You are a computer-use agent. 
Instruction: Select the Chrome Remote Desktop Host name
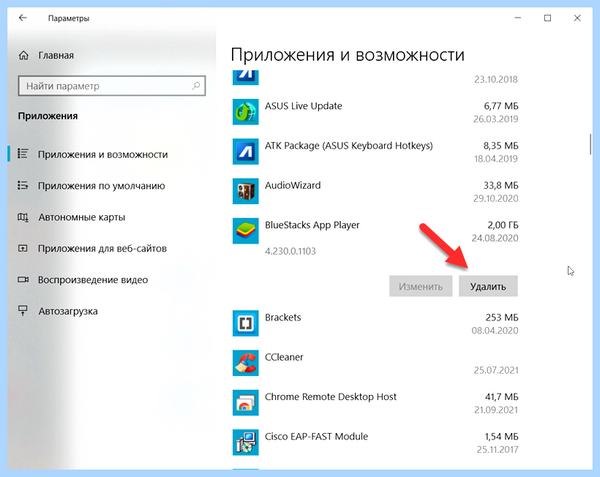click(x=331, y=397)
